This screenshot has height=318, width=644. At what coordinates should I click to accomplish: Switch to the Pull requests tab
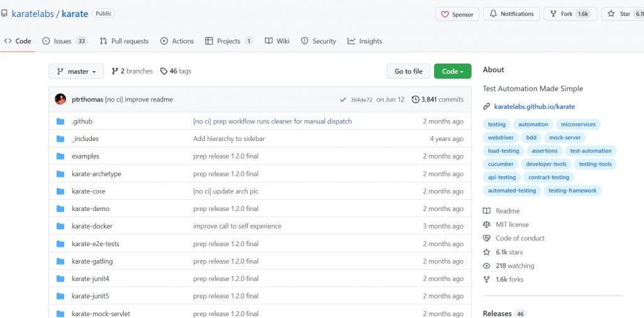pyautogui.click(x=124, y=41)
